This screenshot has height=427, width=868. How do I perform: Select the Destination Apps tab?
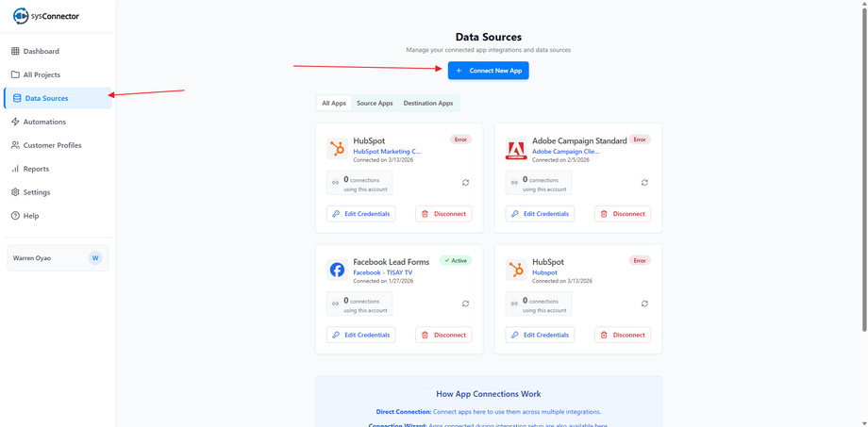tap(428, 103)
